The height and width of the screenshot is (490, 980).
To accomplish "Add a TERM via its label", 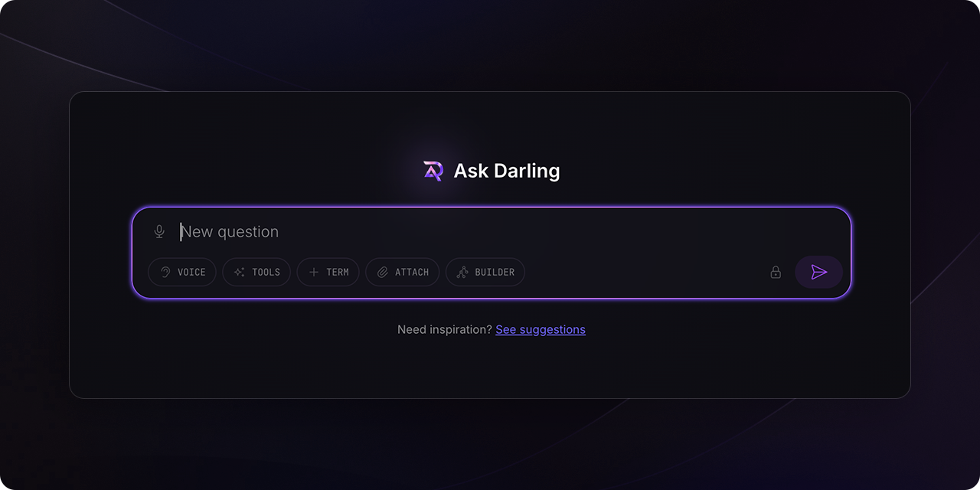I will (x=338, y=272).
